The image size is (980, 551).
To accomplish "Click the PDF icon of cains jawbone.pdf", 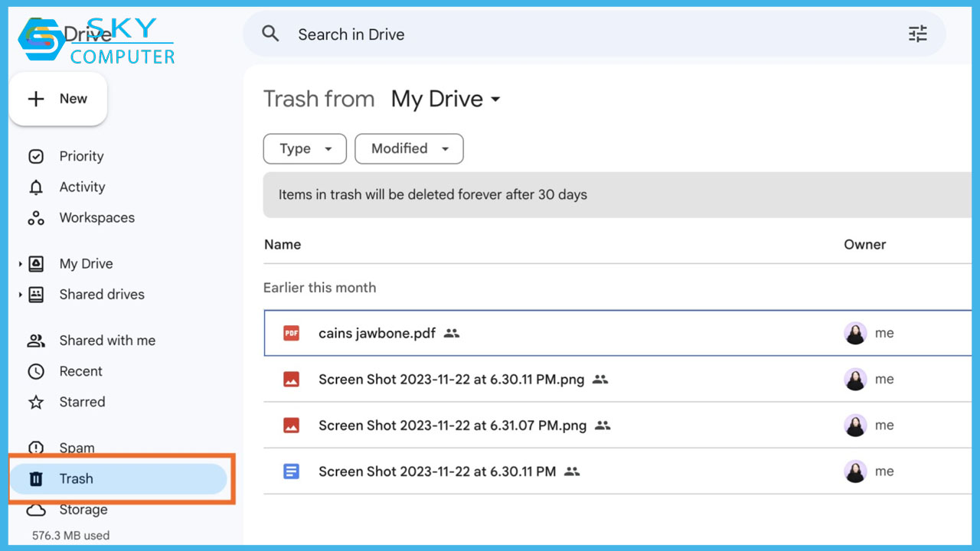I will tap(291, 334).
